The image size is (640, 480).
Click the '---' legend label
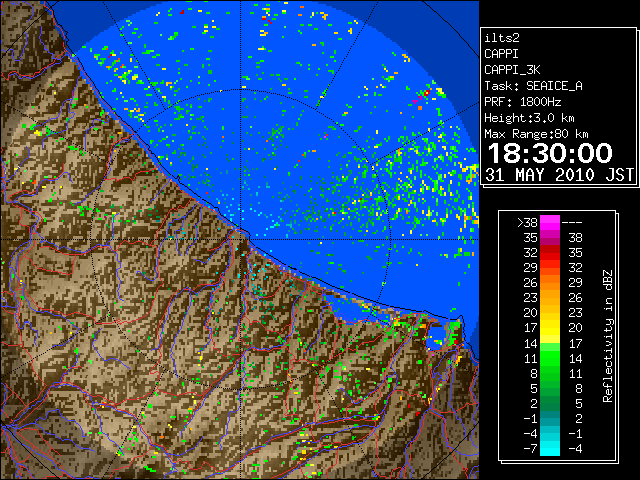572,223
